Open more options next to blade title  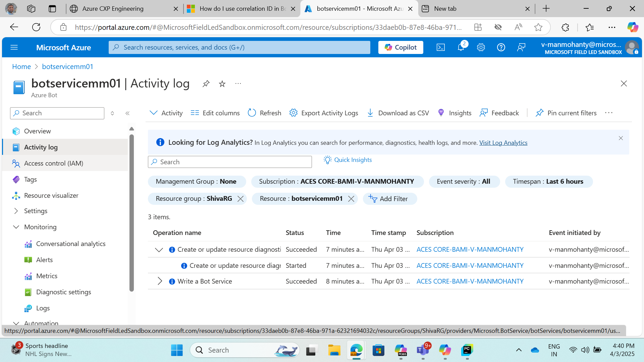coord(238,83)
